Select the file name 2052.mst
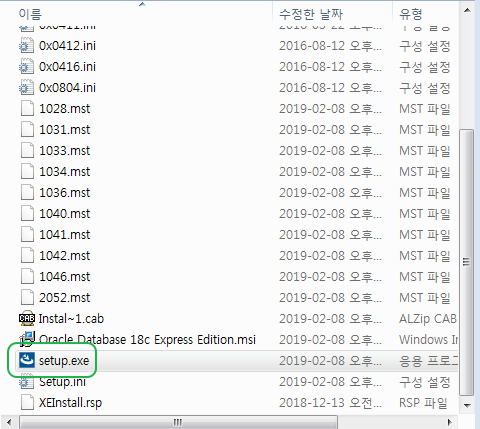 [x=65, y=298]
